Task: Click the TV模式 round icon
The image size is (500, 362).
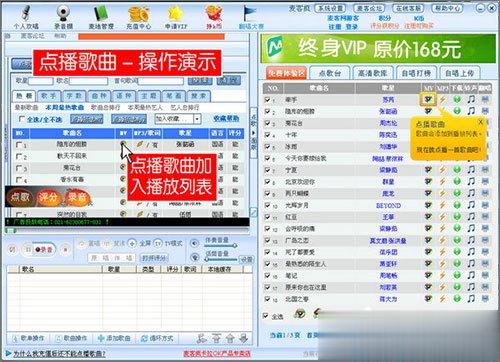Action: (158, 244)
